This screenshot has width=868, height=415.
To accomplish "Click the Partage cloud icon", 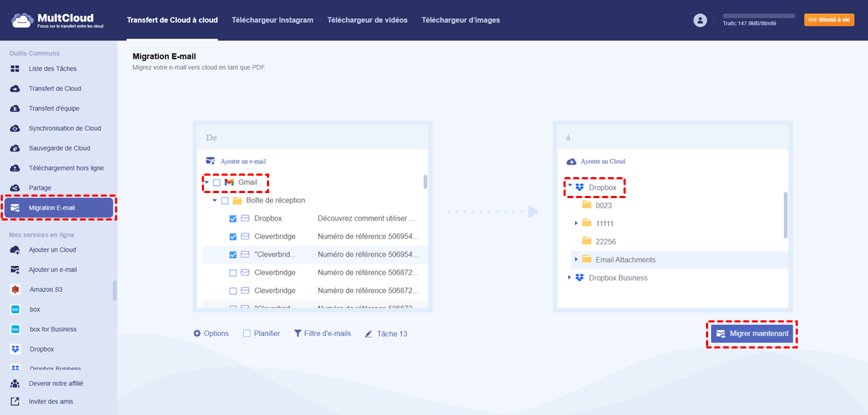I will coord(15,188).
